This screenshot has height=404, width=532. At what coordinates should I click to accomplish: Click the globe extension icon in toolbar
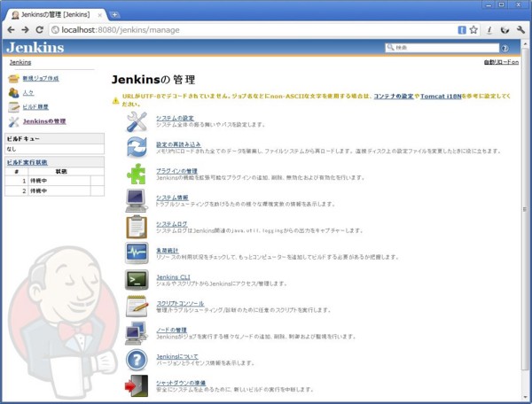click(x=505, y=30)
